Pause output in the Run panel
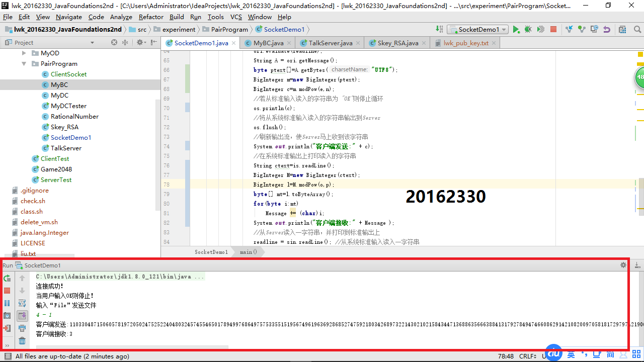Screen dimensions: 644x362 (x=7, y=303)
